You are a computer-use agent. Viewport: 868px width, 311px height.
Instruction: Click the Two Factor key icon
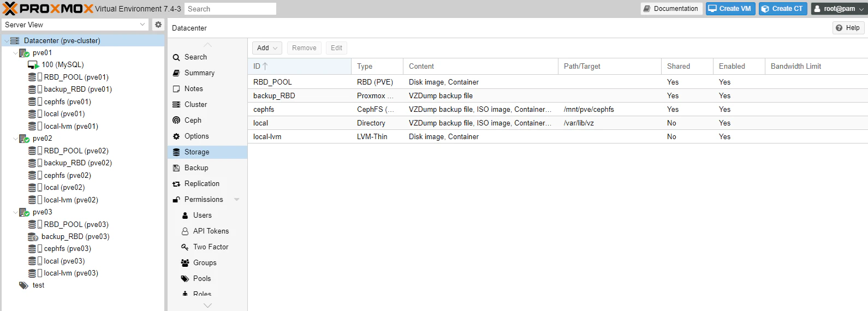click(x=185, y=247)
